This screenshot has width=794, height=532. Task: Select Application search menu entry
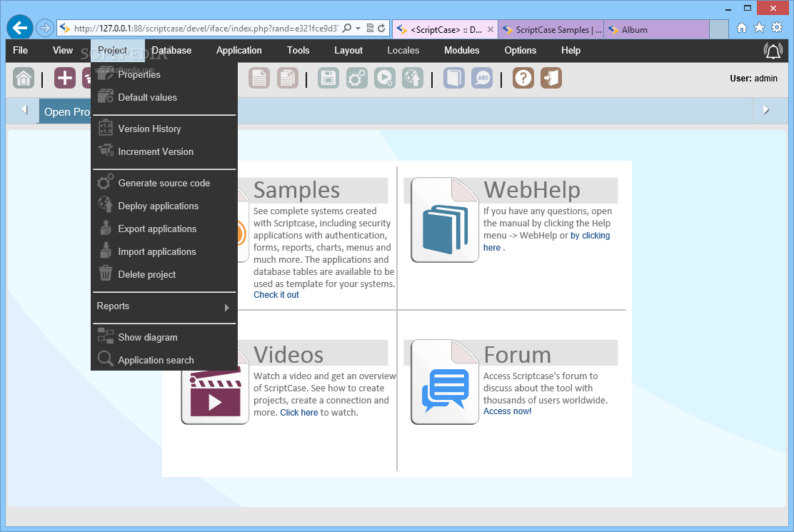click(164, 360)
